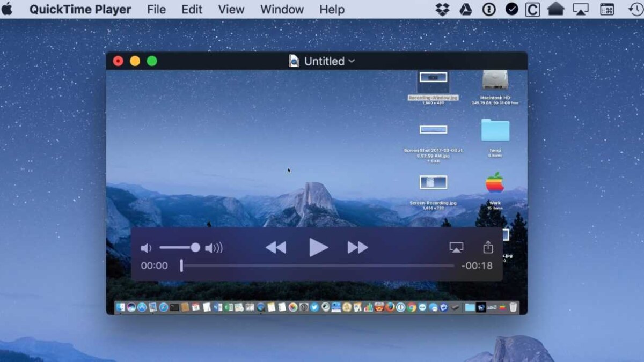This screenshot has width=644, height=362.
Task: Click the timeline scrubber playhead
Action: pos(181,265)
